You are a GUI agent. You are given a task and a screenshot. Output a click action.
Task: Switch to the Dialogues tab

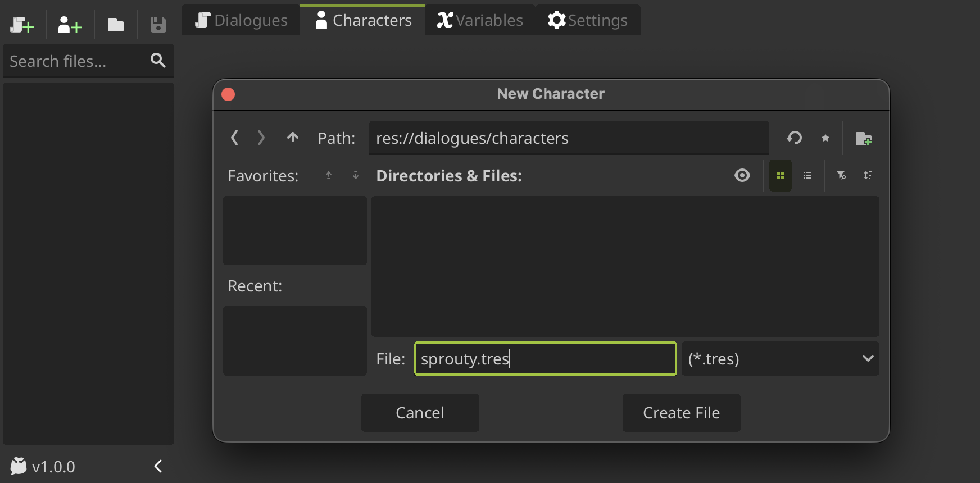click(x=241, y=20)
